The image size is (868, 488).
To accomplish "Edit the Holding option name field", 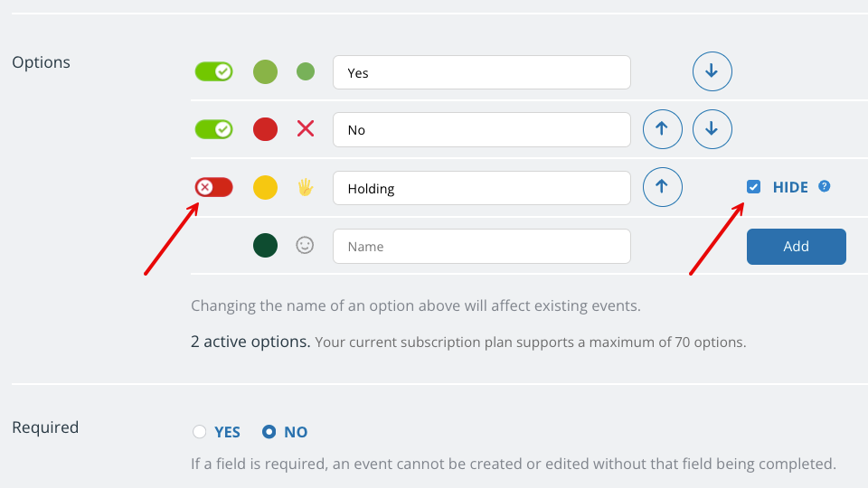I will 482,188.
